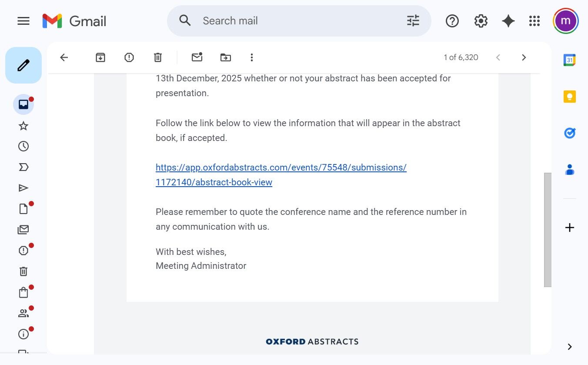Archive this email
Screen dimensions: 588x365
click(100, 57)
